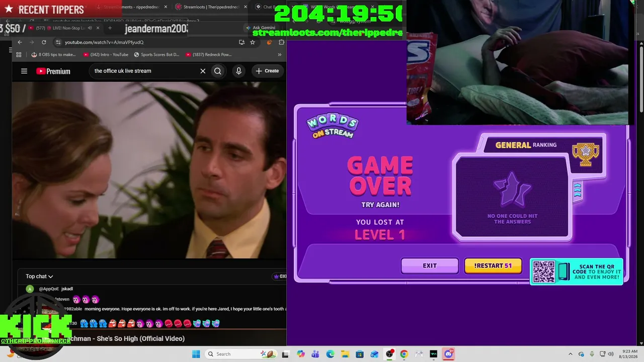Open Task View on the taskbar
Image resolution: width=644 pixels, height=362 pixels.
(286, 354)
